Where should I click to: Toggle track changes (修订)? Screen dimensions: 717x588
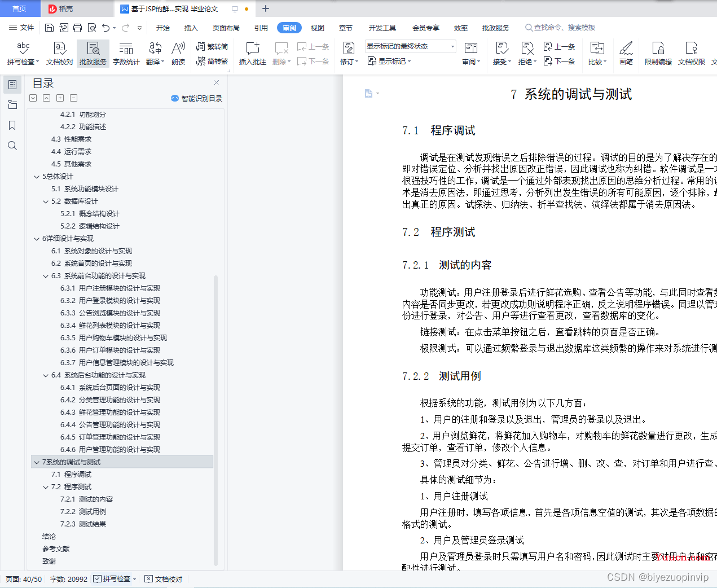click(x=349, y=54)
